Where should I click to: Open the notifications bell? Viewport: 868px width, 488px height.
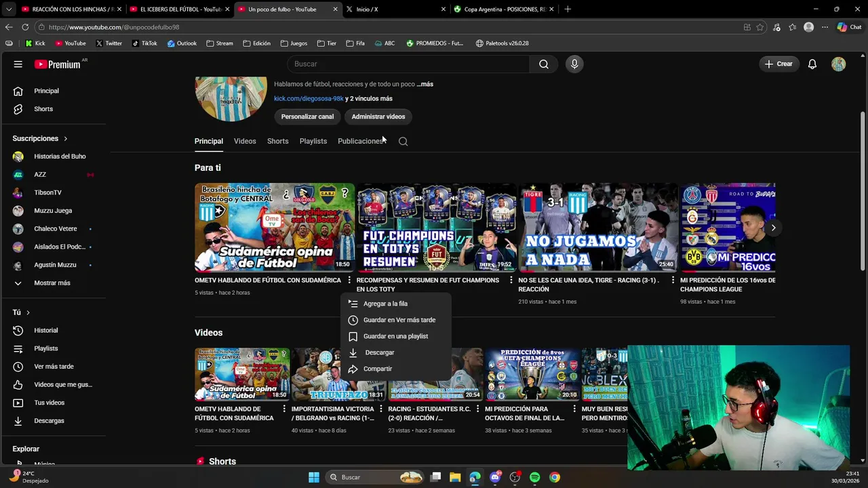point(812,64)
